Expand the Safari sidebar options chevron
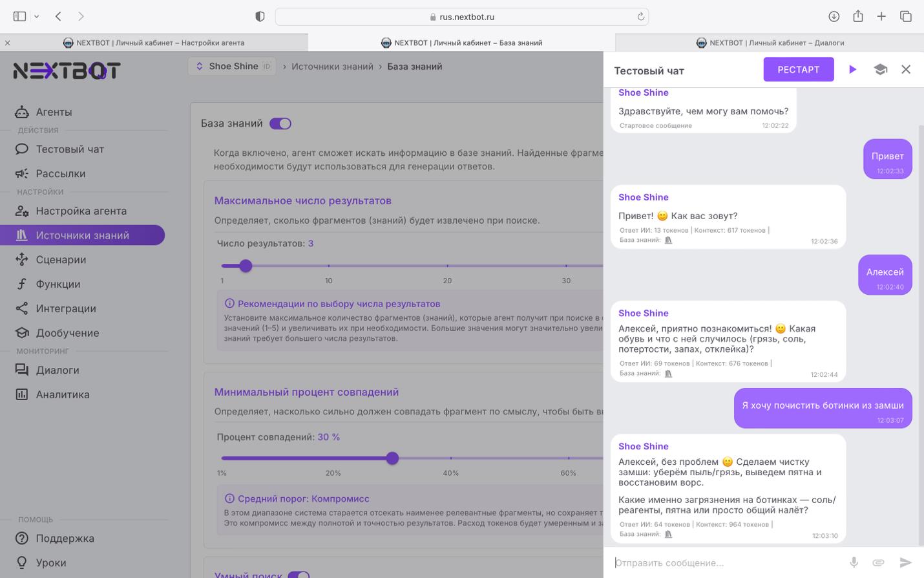 click(x=37, y=17)
